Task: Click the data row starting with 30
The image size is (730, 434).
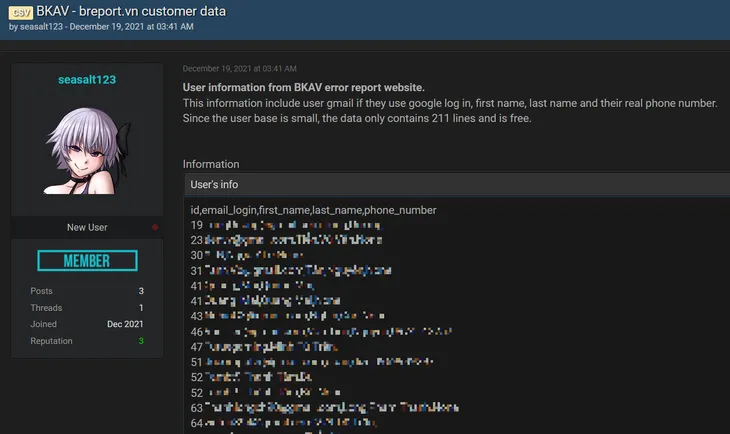Action: (247, 255)
